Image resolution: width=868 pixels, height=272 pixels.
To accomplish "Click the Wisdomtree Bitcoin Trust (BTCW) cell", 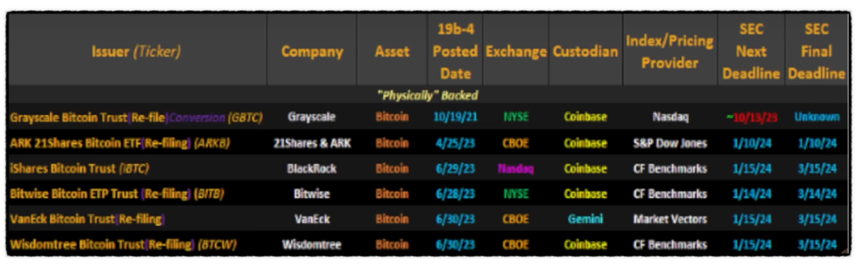I will [123, 245].
